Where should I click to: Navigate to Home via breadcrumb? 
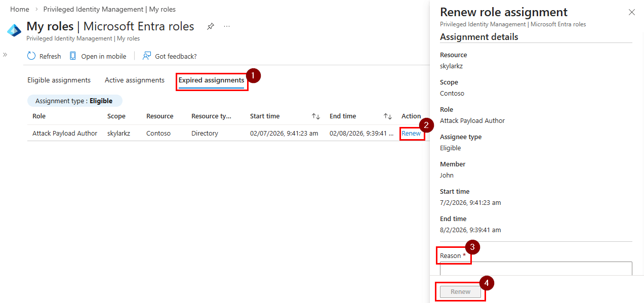point(19,9)
